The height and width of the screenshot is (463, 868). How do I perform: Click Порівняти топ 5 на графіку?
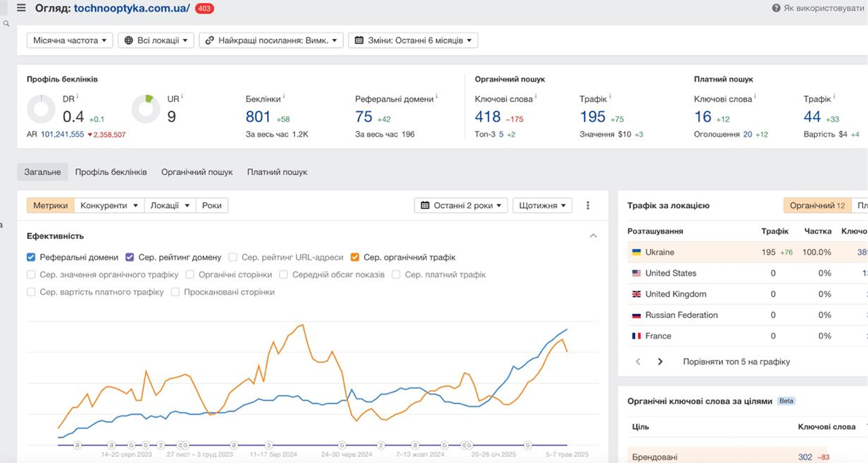(736, 361)
